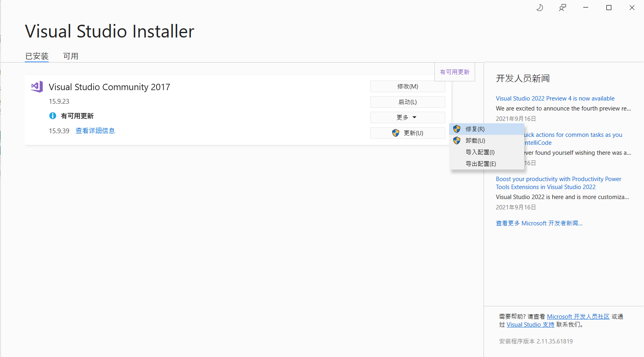Click the Visual Studio Community 2017 logo
The width and height of the screenshot is (644, 357).
tap(37, 87)
